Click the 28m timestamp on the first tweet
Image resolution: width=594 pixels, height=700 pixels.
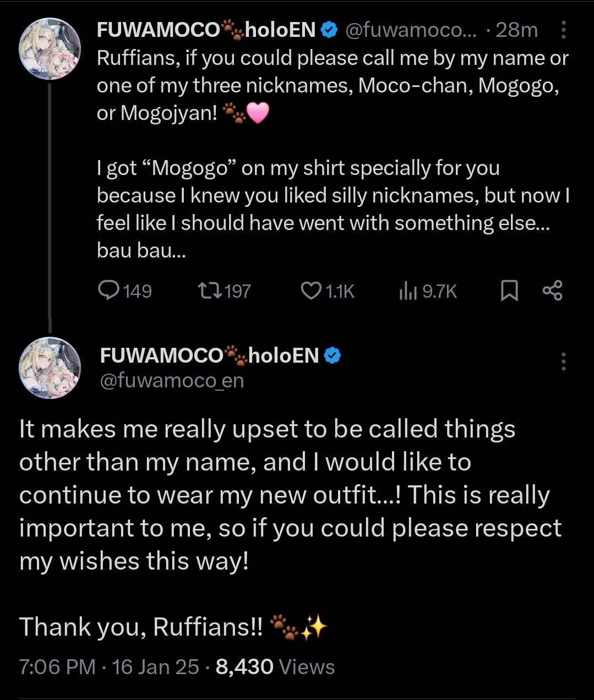(516, 30)
